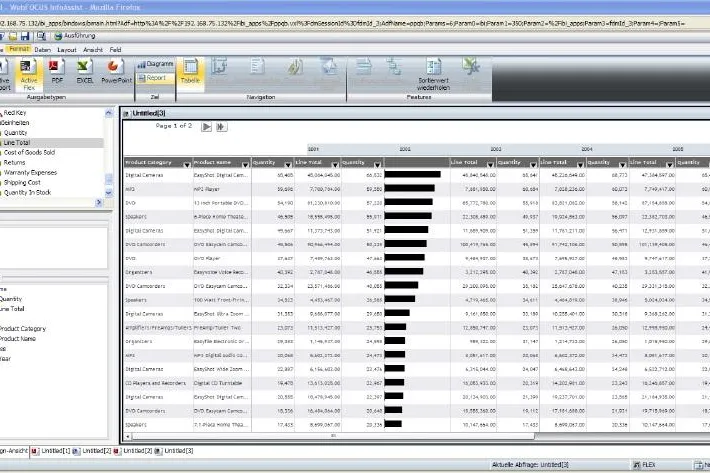Select the Report target option

click(155, 78)
